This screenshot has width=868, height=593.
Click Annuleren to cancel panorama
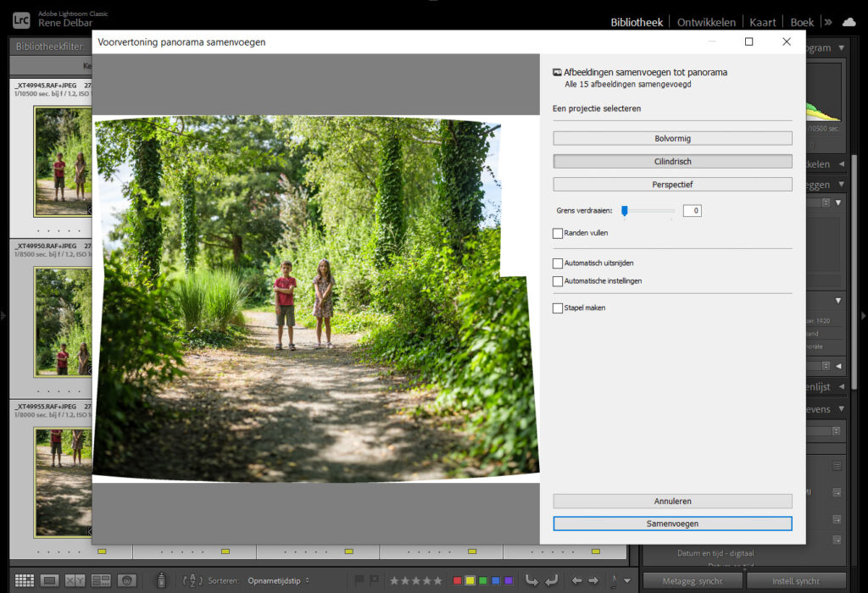(672, 502)
